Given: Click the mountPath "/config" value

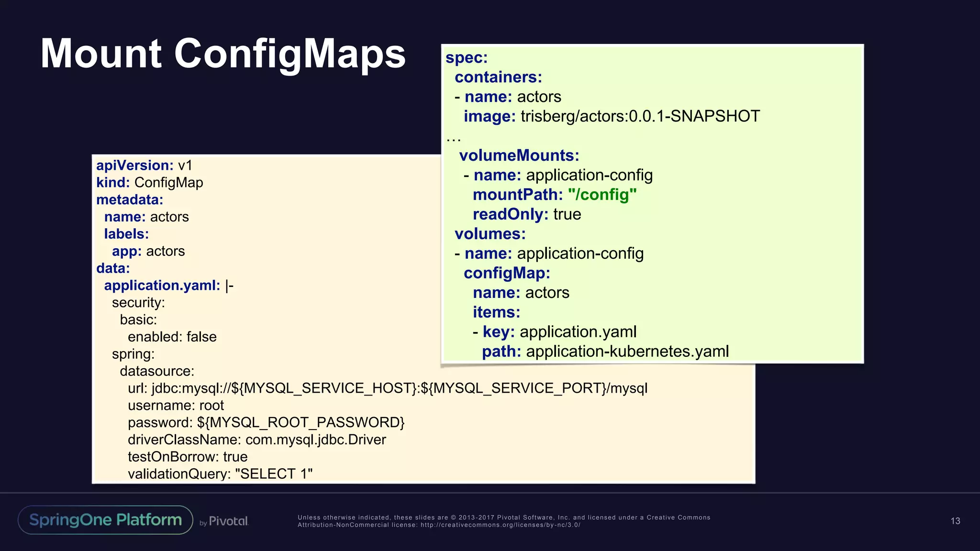Looking at the screenshot, I should pyautogui.click(x=602, y=195).
